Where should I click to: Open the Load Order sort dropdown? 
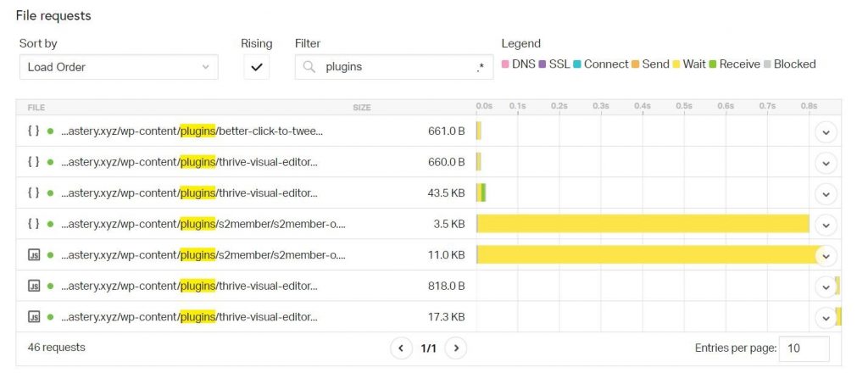click(119, 67)
